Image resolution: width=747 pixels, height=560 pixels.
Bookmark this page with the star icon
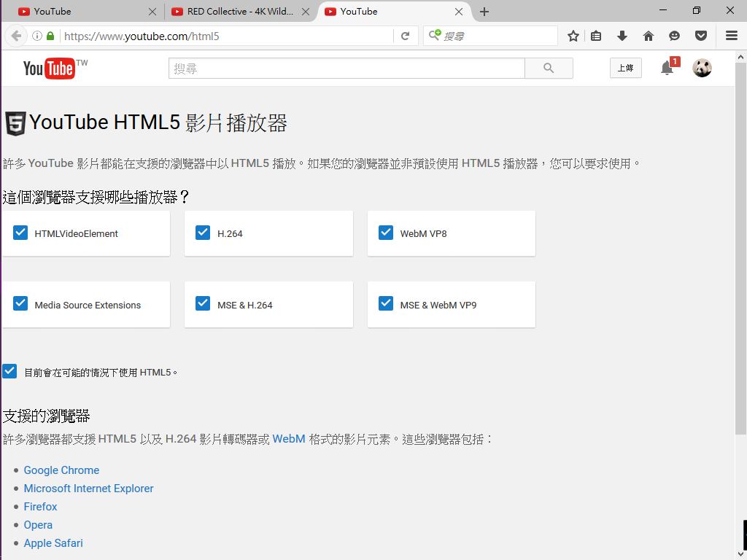573,36
